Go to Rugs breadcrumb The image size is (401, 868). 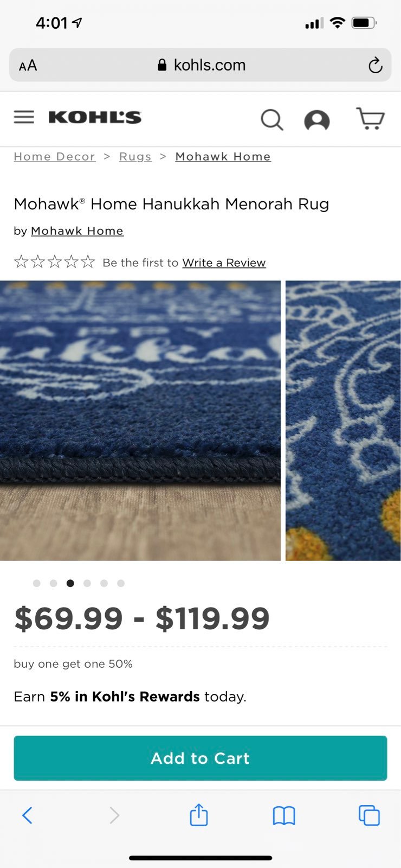coord(135,157)
